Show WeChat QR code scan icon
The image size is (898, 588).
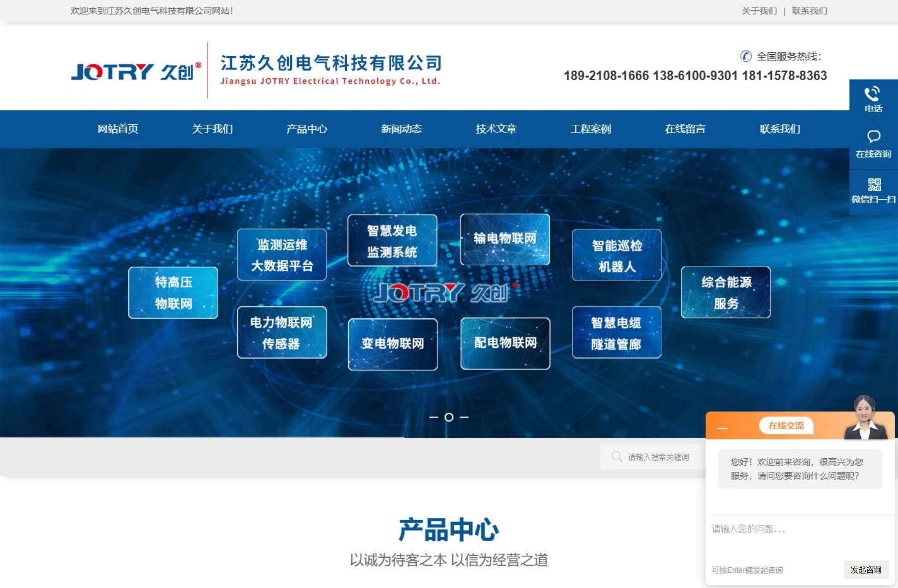[x=874, y=185]
